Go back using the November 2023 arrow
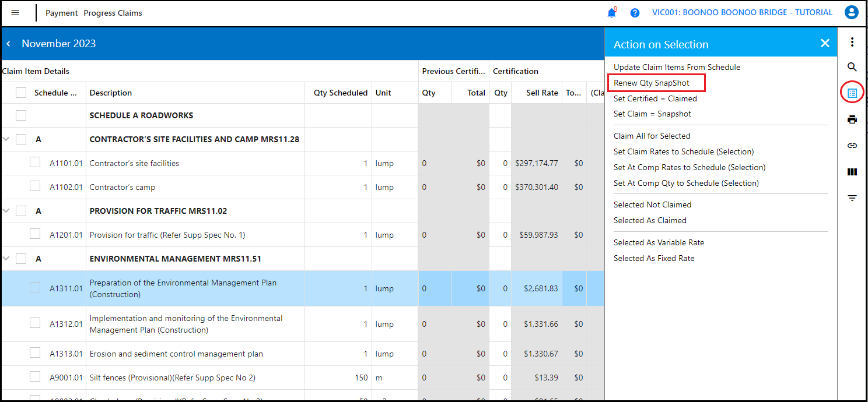 pyautogui.click(x=8, y=44)
